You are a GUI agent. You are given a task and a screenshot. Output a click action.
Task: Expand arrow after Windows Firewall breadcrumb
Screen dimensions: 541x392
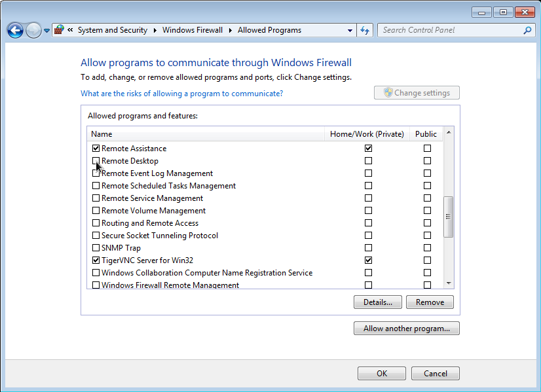point(230,30)
